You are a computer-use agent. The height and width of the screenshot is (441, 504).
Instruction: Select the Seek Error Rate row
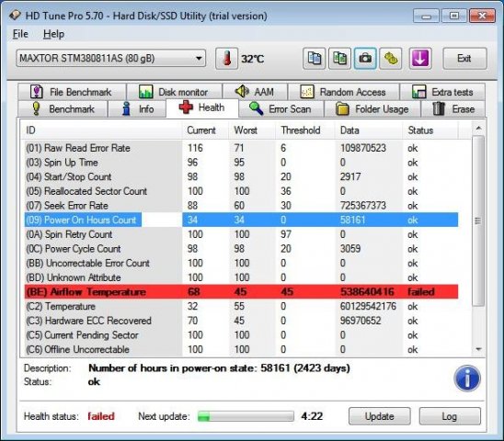241,206
